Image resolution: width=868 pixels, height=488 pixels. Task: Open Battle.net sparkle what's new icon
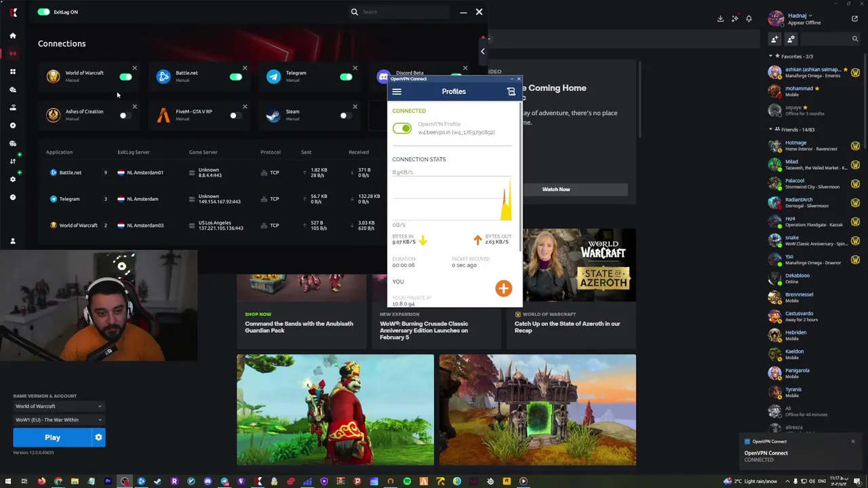pos(735,19)
